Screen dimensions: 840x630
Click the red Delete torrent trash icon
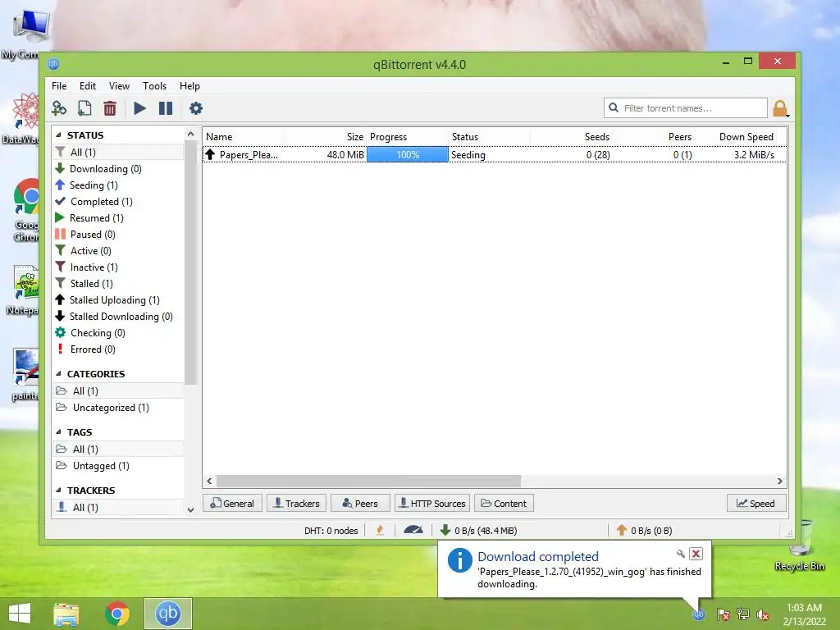pos(110,108)
